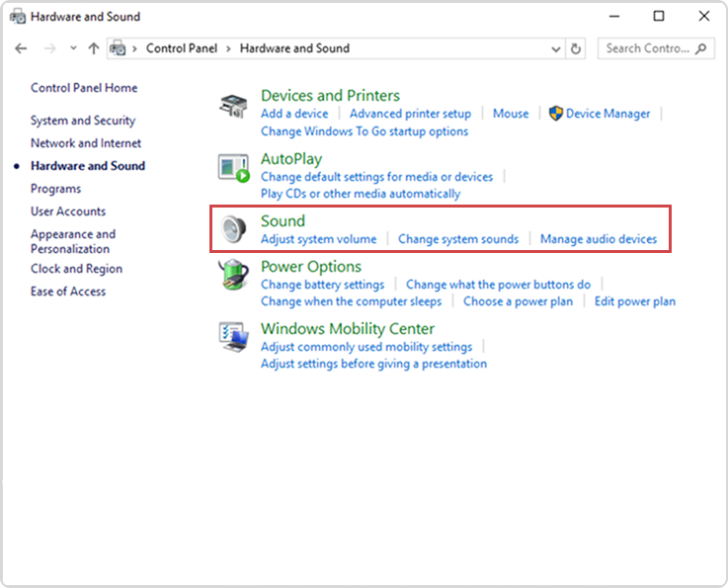The height and width of the screenshot is (588, 728).
Task: Click the AutoPlay icon
Action: 233,168
